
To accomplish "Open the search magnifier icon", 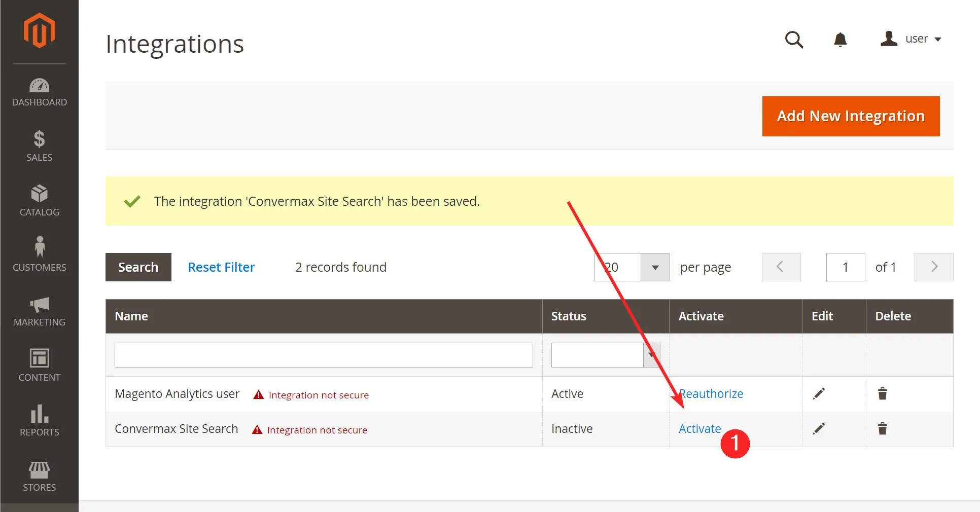I will [794, 40].
